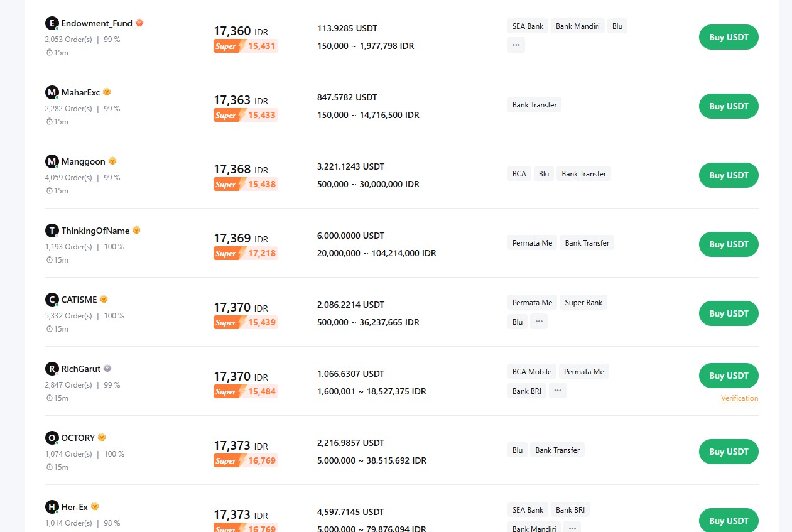Open the Verification link under RichGarut
The image size is (792, 532).
740,398
